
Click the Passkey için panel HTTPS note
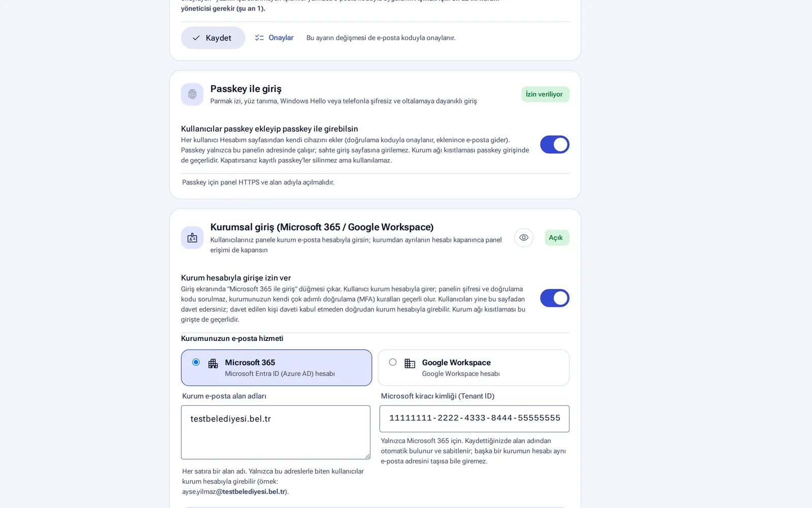pos(258,182)
